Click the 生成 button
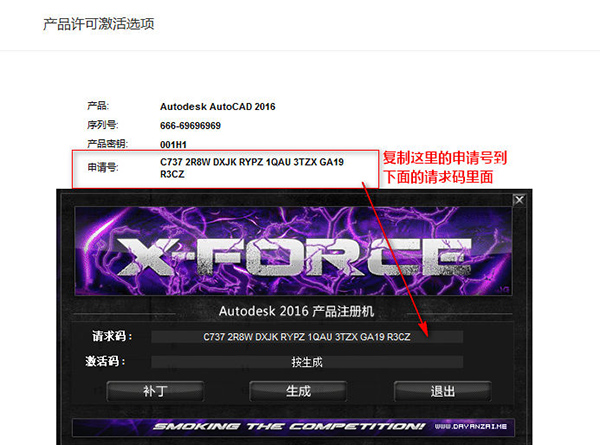Viewport: 600px width, 445px height. 298,391
